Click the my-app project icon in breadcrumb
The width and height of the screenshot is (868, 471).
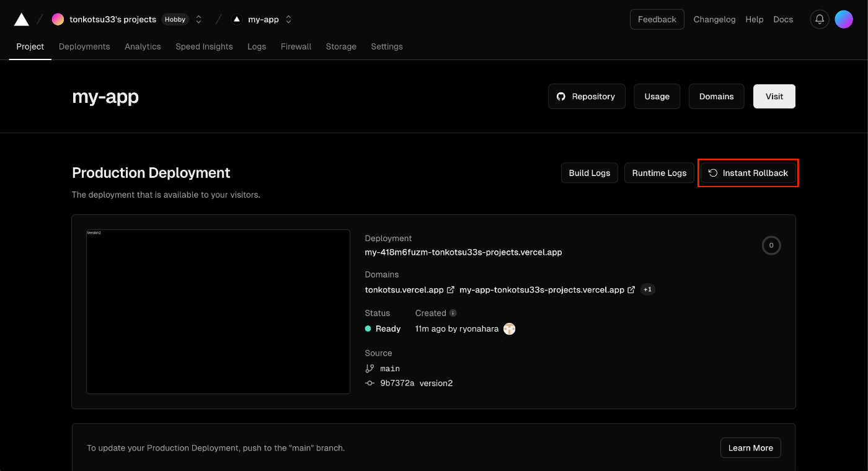(237, 19)
